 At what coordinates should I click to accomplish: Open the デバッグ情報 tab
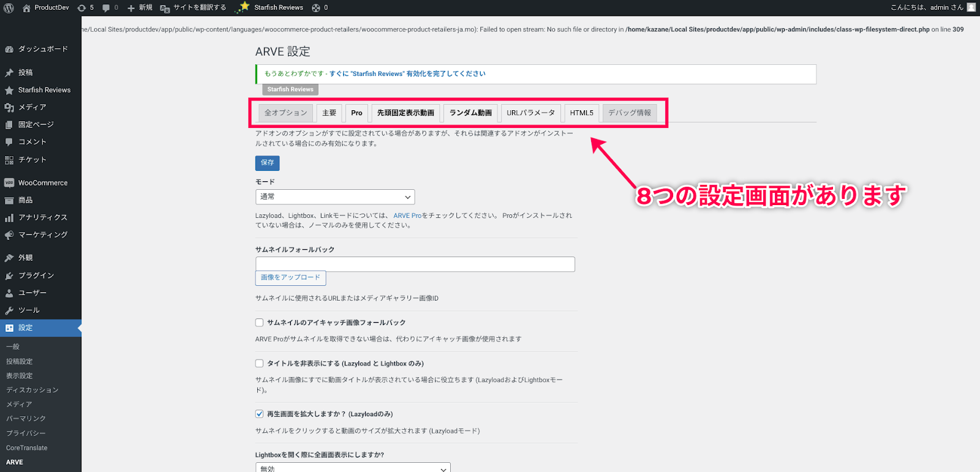[630, 113]
